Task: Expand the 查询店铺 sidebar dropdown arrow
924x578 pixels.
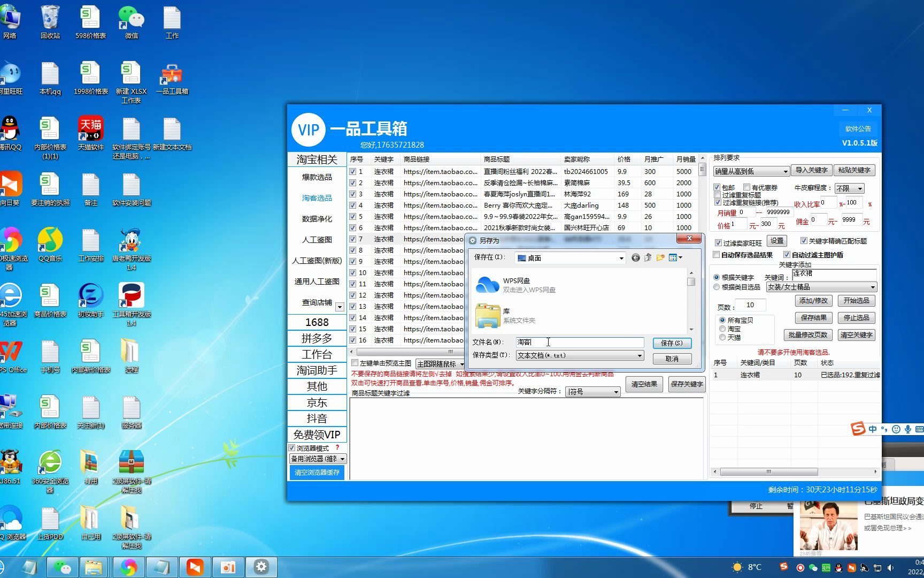Action: pos(340,307)
